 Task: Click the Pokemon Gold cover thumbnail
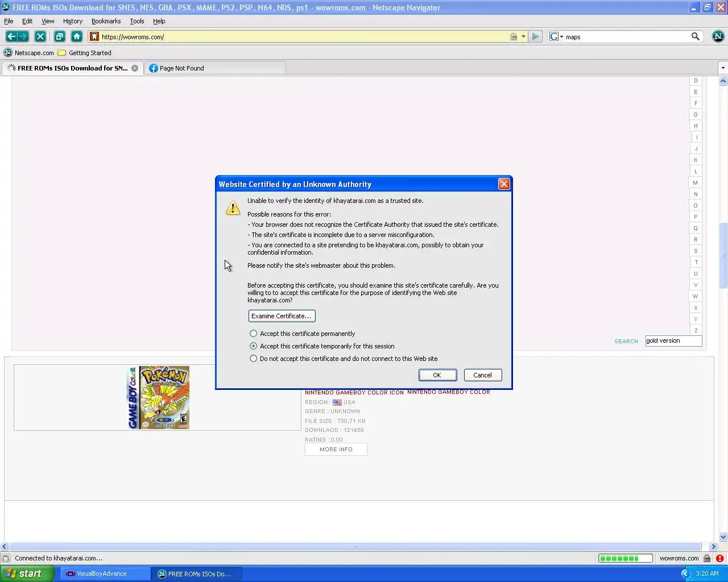(x=158, y=397)
